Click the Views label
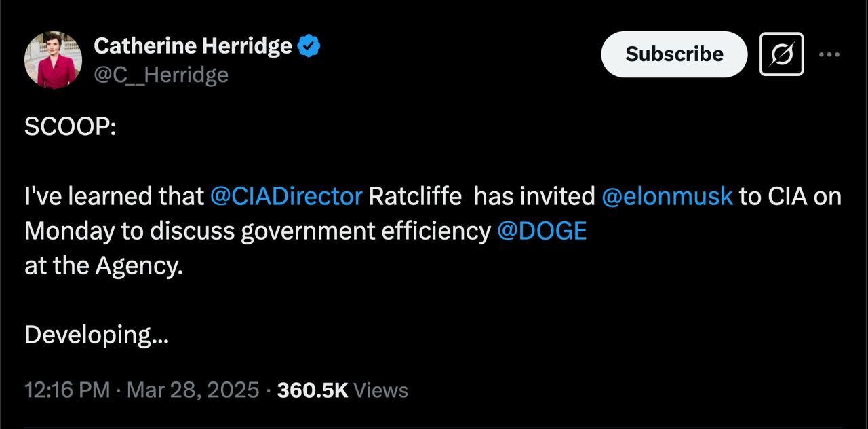The height and width of the screenshot is (429, 868). 380,390
